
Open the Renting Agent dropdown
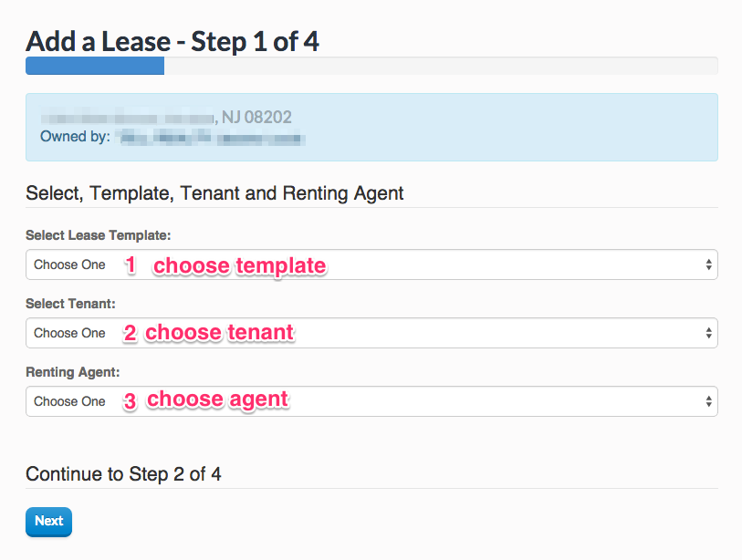(371, 402)
